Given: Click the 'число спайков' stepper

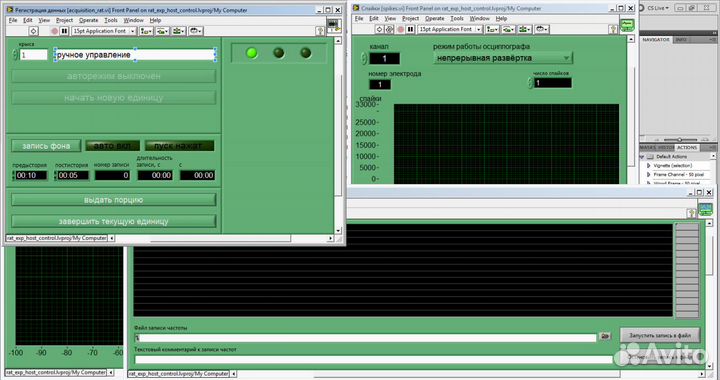Looking at the screenshot, I should 530,83.
